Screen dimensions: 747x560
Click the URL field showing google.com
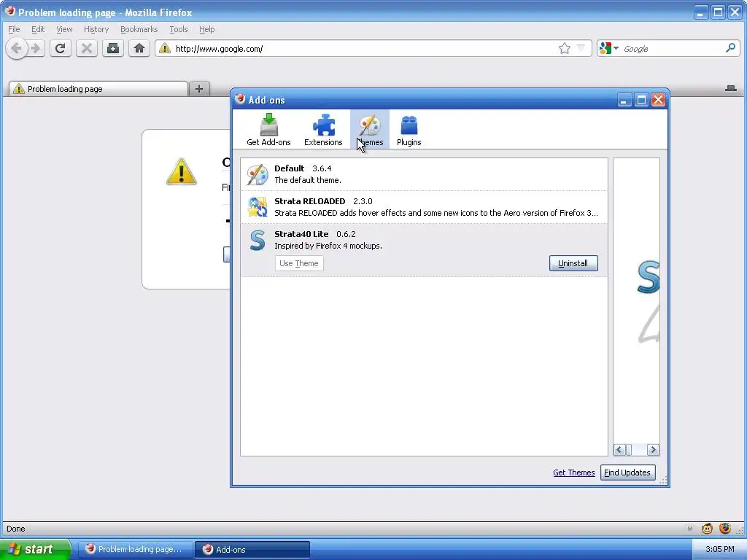[365, 49]
